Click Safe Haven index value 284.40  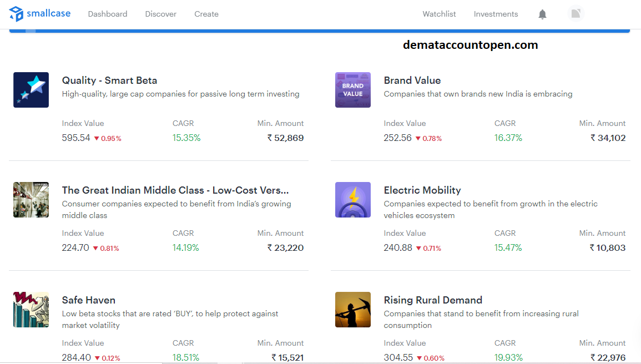pyautogui.click(x=77, y=357)
